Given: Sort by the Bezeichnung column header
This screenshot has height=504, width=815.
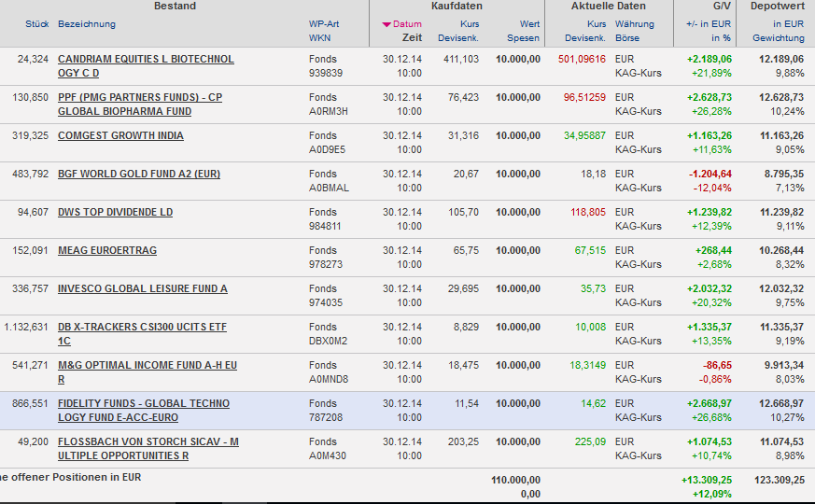Looking at the screenshot, I should coord(87,24).
